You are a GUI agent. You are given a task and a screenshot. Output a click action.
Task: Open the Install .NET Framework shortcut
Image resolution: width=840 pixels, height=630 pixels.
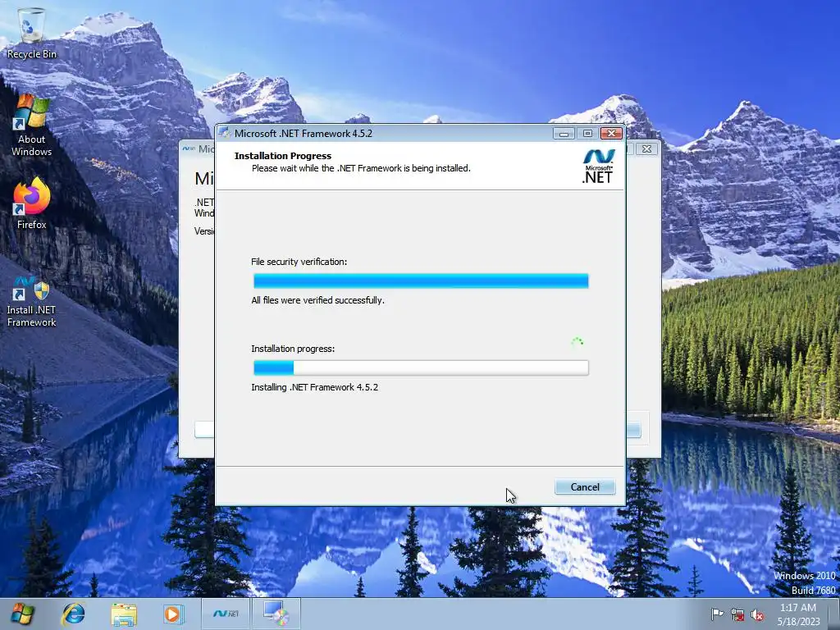coord(31,302)
